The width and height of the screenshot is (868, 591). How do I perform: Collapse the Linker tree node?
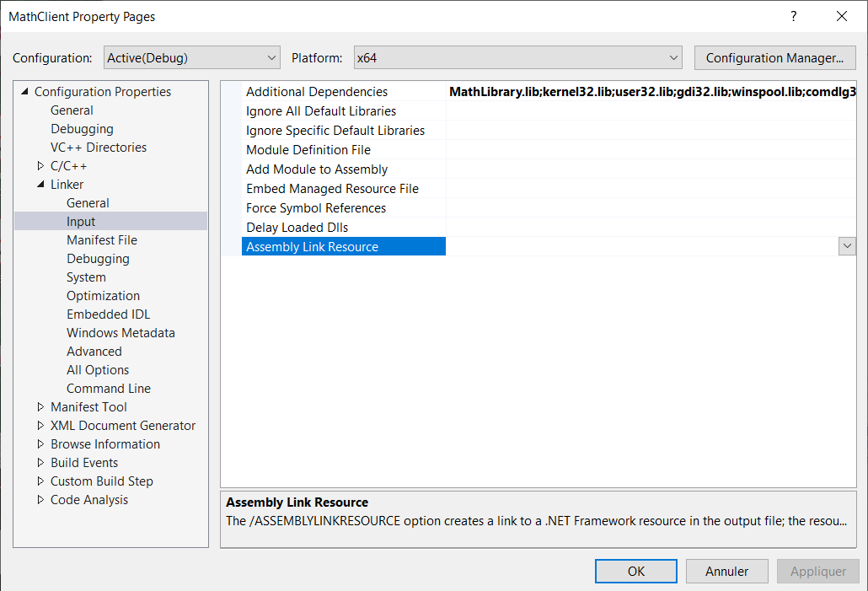coord(41,185)
